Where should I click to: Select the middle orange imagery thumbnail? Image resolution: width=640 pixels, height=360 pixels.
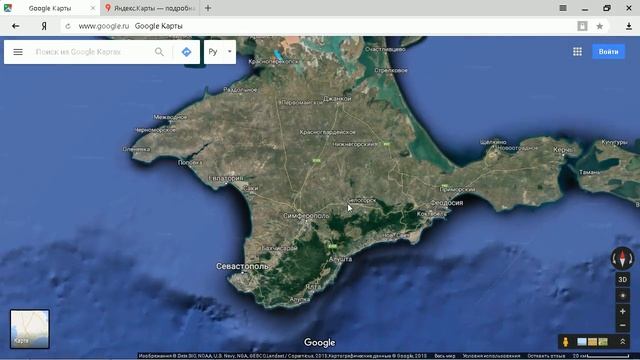tap(592, 342)
